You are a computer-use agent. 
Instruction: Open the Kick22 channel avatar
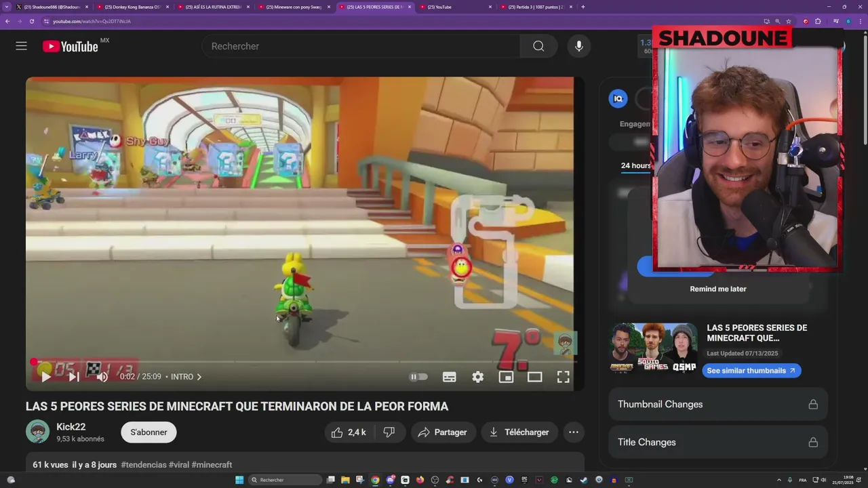coord(38,432)
